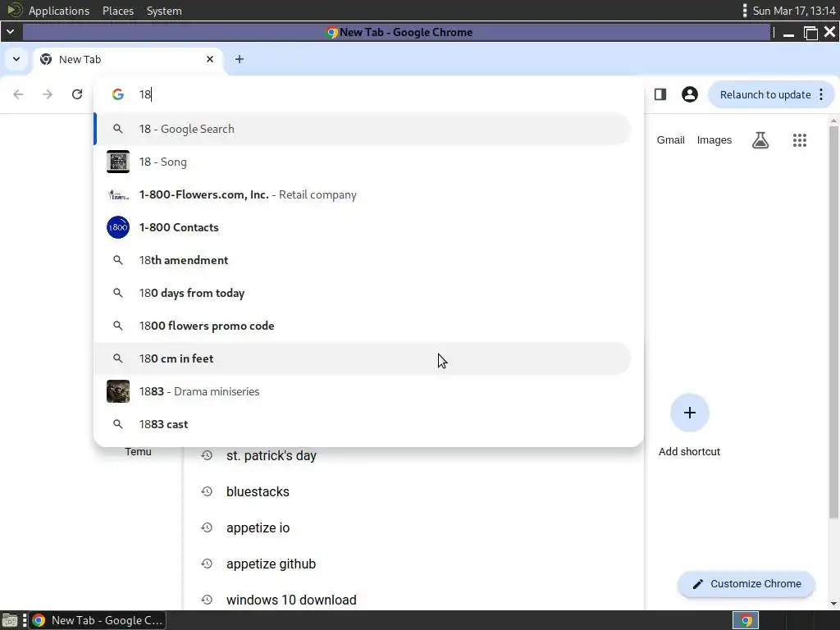Select '1800 flowers promo code' suggestion
The image size is (840, 630).
tap(363, 326)
